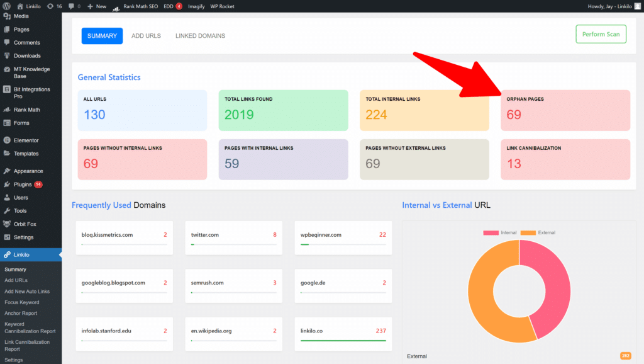This screenshot has width=644, height=364.
Task: Click the Pages sidebar icon
Action: click(x=7, y=29)
